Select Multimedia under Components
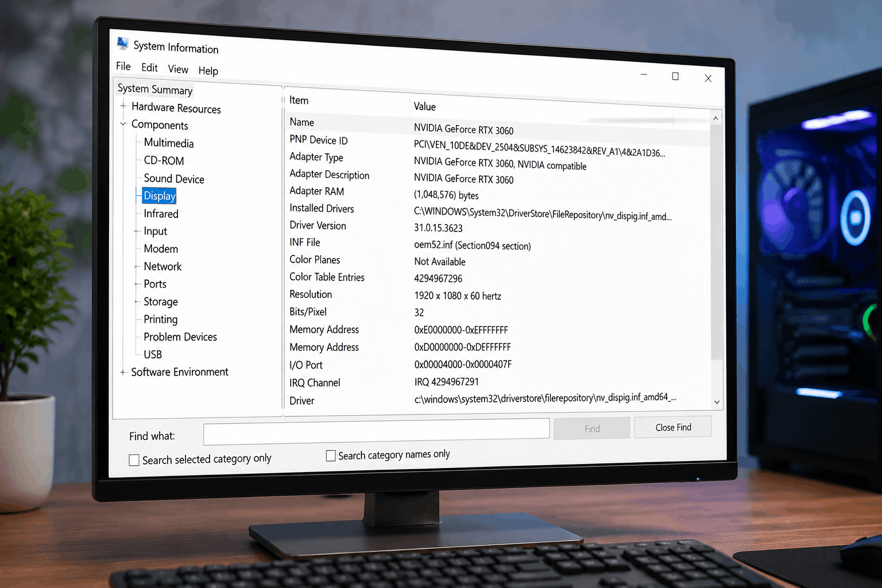The image size is (882, 588). pos(169,143)
